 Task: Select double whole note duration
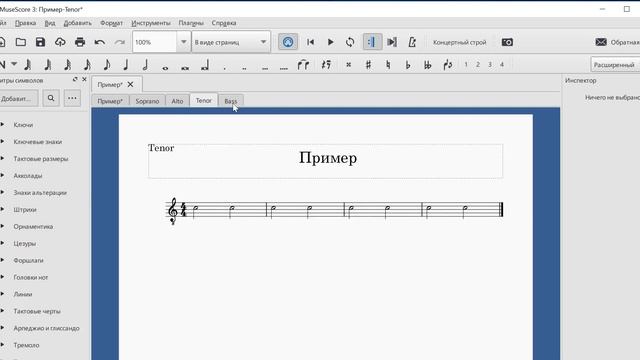coord(185,68)
